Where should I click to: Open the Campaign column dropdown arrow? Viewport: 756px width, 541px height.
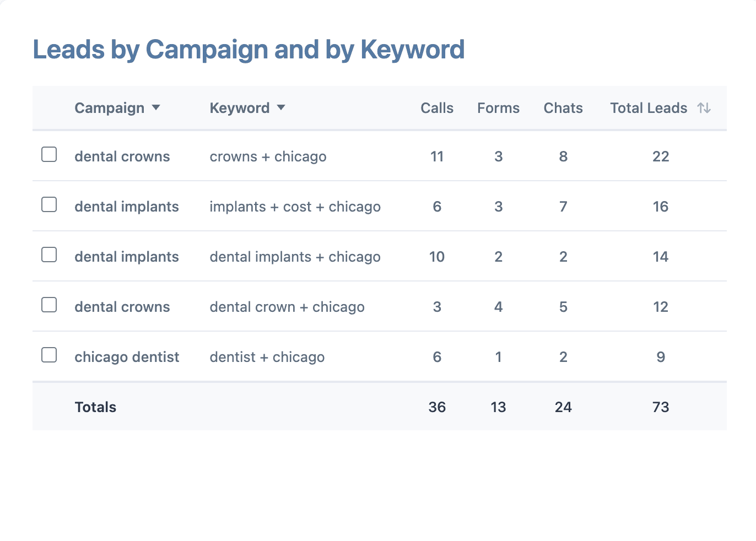pos(156,107)
